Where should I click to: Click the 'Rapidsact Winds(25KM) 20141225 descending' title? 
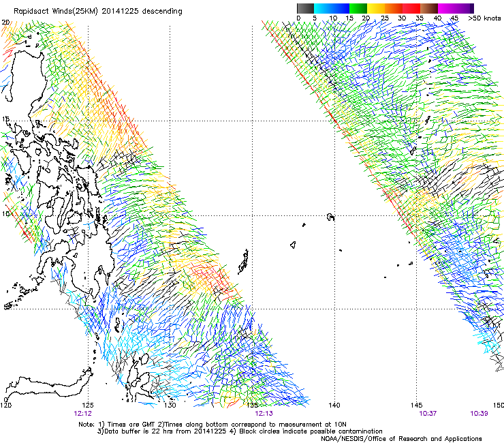(97, 12)
